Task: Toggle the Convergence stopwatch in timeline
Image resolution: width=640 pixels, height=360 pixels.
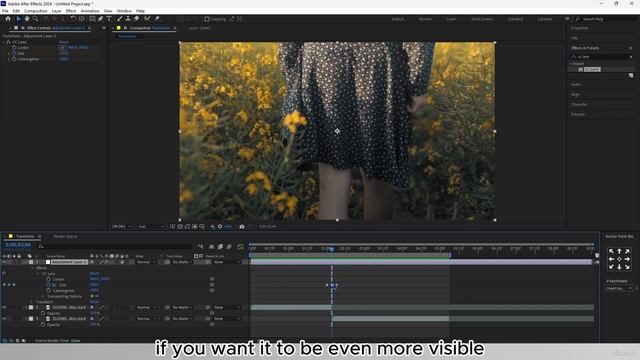Action: [x=49, y=291]
